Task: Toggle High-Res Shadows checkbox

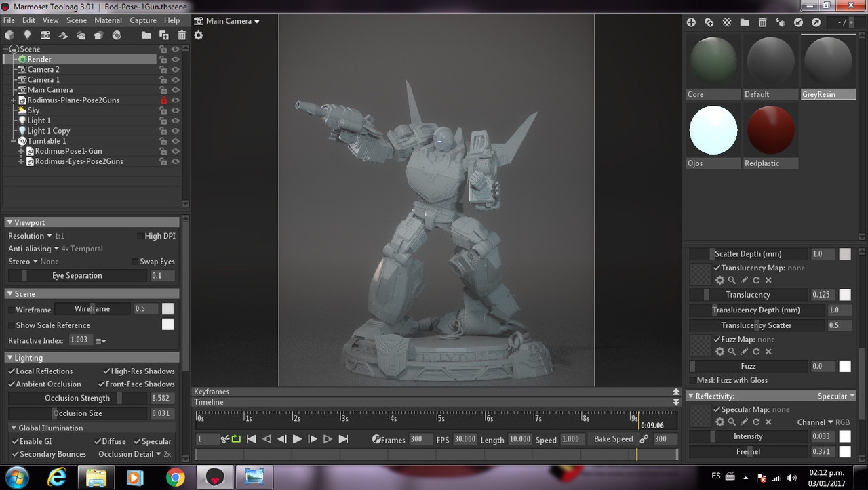Action: pos(107,371)
